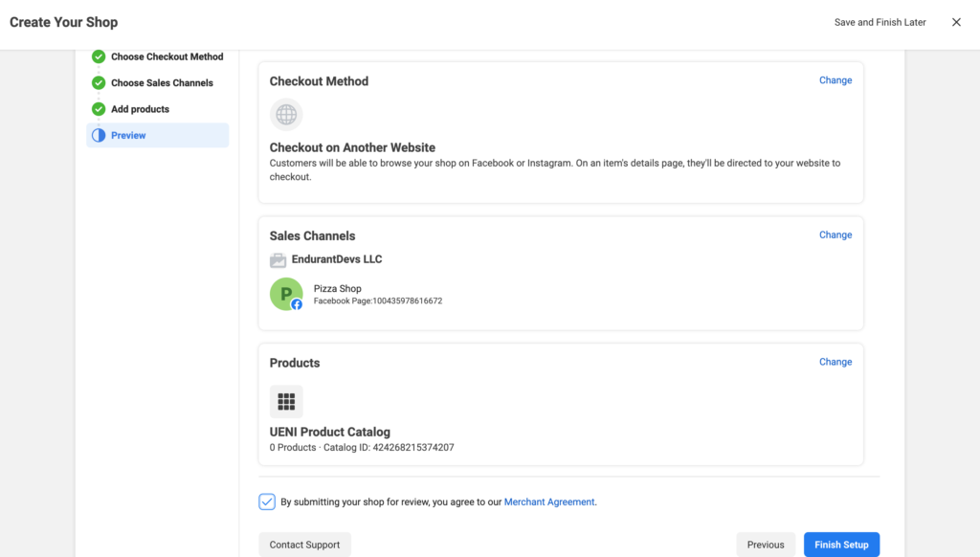Click green checkmark beside Choose Sales Channels
This screenshot has width=980, height=557.
click(99, 82)
